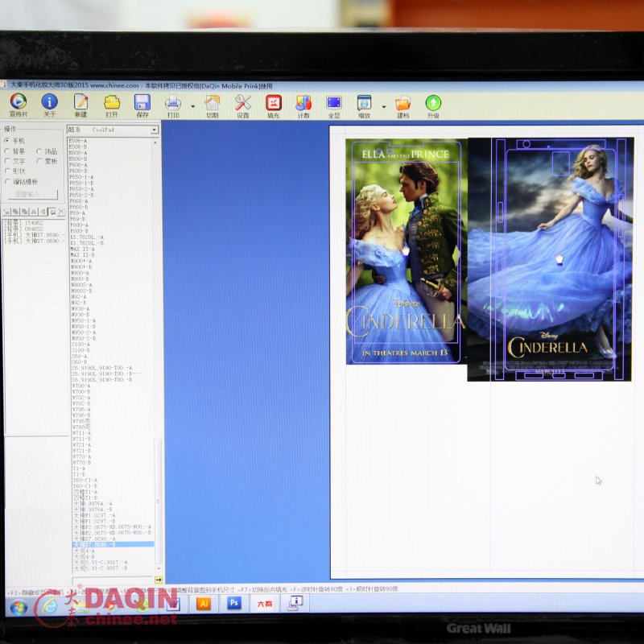Click the model search input field
This screenshot has height=644, width=644.
tap(113, 580)
